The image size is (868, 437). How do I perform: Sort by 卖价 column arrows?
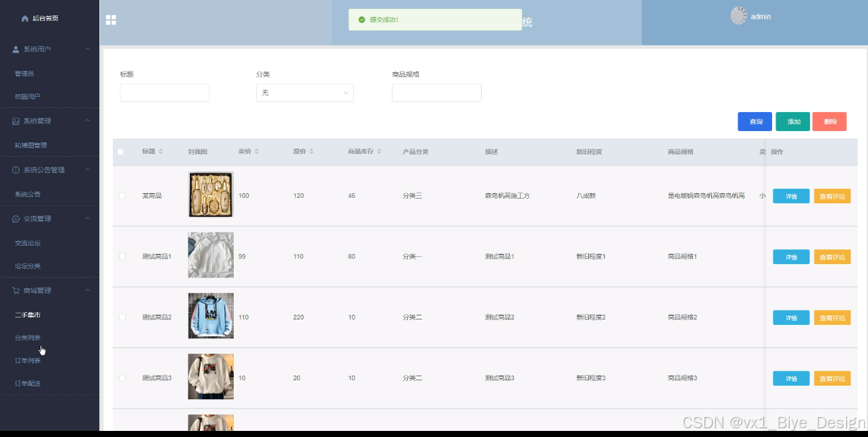pos(257,152)
